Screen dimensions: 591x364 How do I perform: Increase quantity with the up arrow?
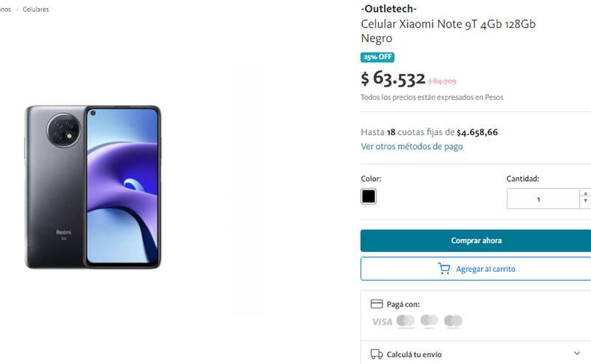[585, 193]
